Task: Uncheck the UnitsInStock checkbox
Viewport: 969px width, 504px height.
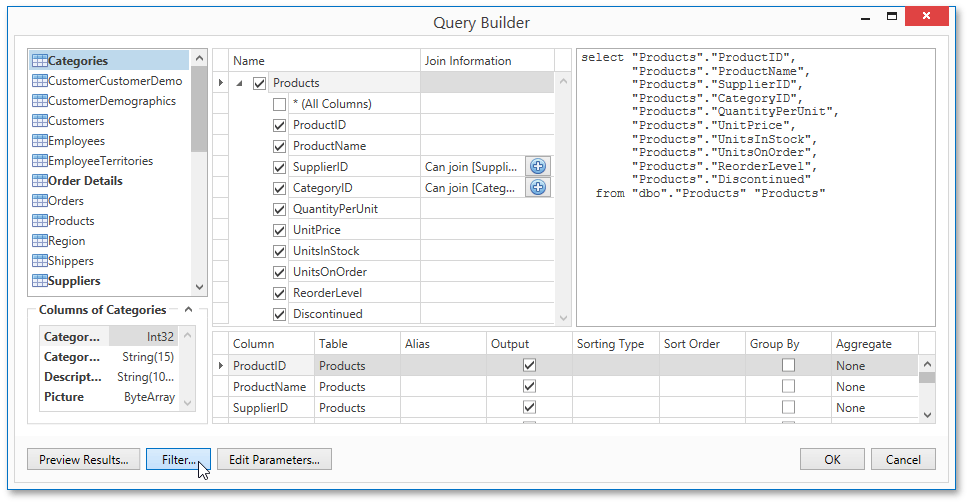Action: [279, 251]
